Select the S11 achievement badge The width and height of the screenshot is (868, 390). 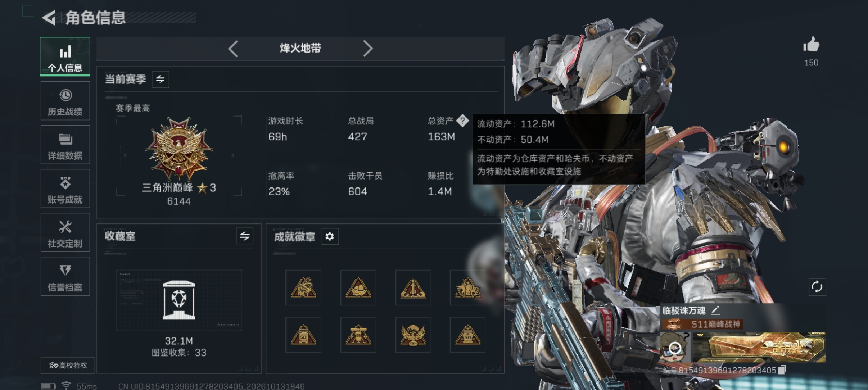467,335
